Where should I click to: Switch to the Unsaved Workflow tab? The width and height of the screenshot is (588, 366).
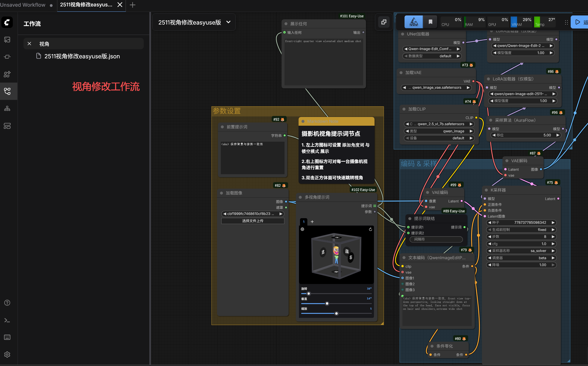[23, 5]
